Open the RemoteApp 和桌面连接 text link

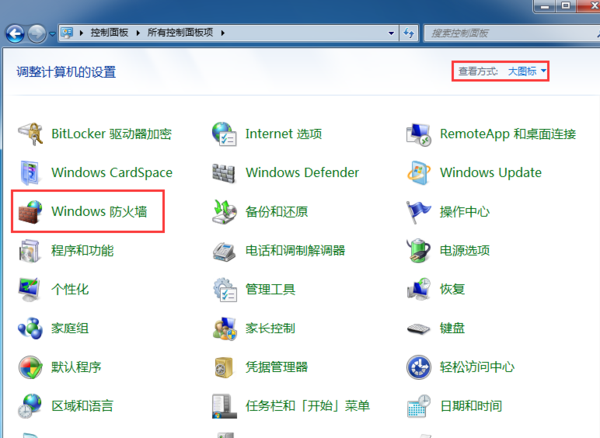pos(508,134)
